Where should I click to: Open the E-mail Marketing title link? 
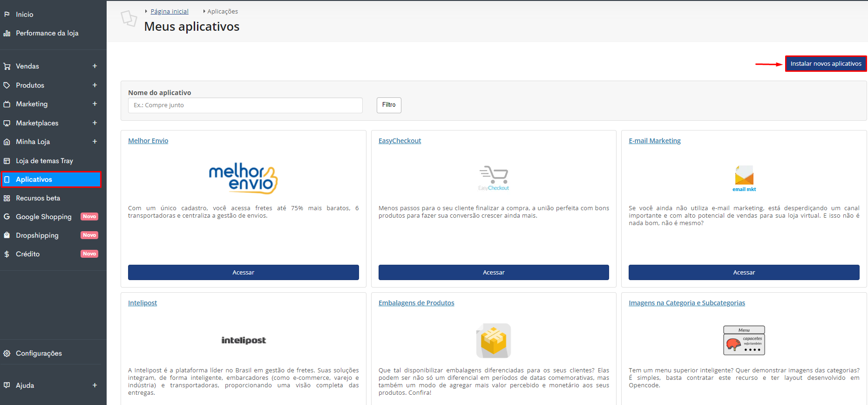(655, 141)
